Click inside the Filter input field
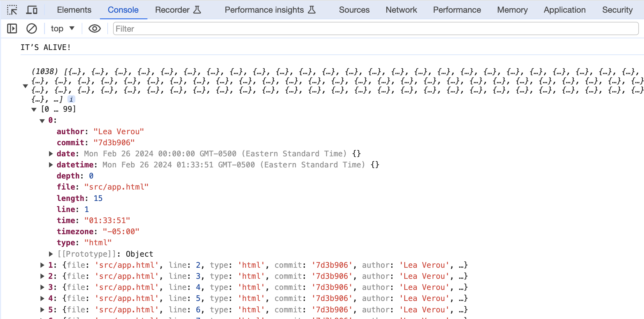The image size is (644, 319). tap(222, 28)
